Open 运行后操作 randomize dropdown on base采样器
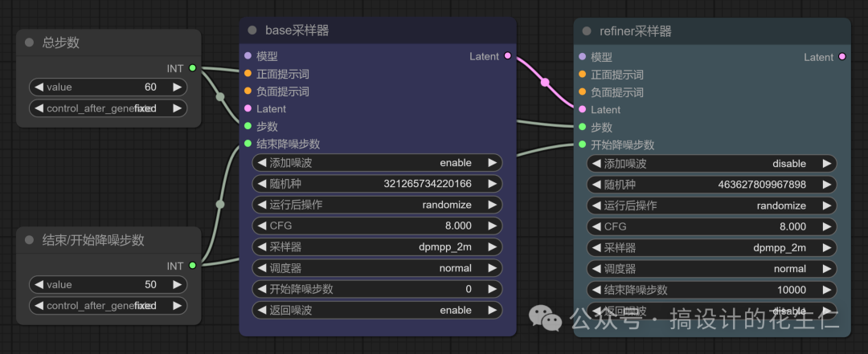 click(377, 205)
